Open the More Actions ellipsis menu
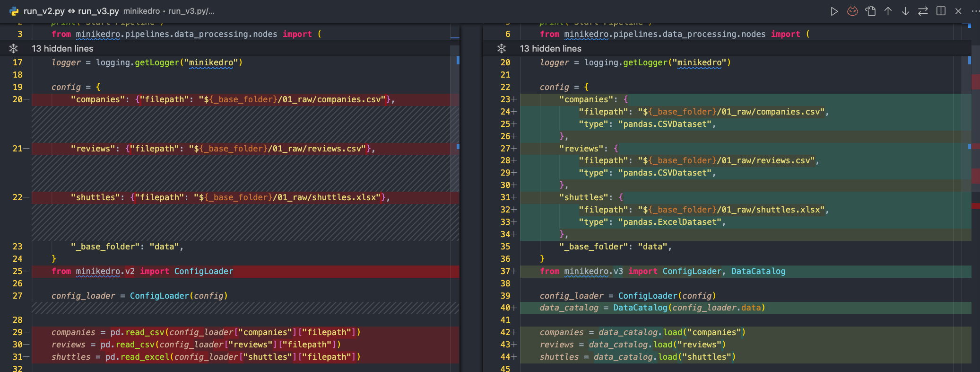The image size is (980, 372). (x=975, y=11)
